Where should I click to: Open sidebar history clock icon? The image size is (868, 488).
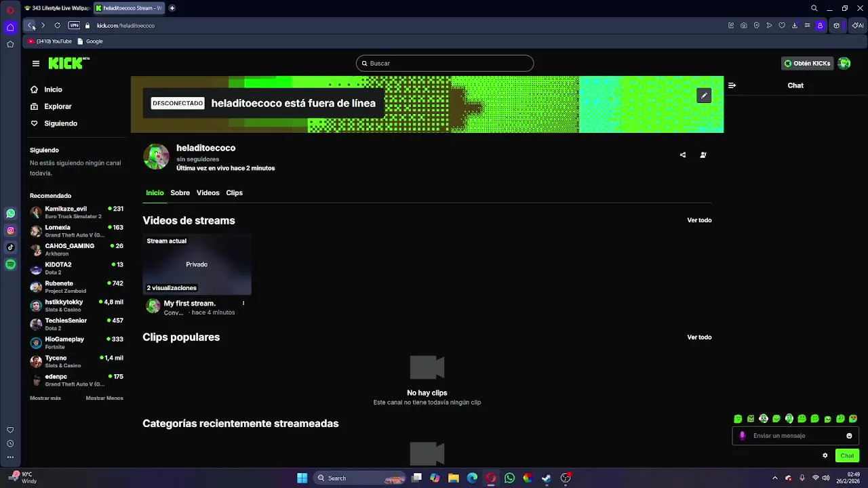[x=10, y=444]
